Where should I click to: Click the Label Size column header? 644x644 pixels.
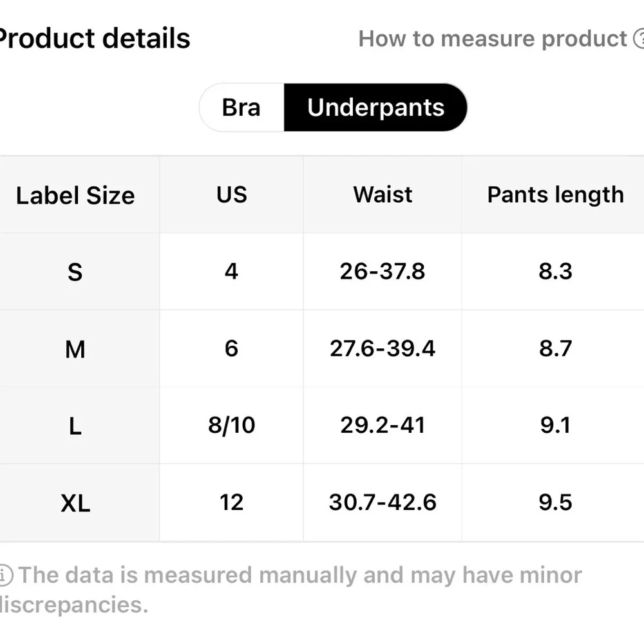pos(75,196)
